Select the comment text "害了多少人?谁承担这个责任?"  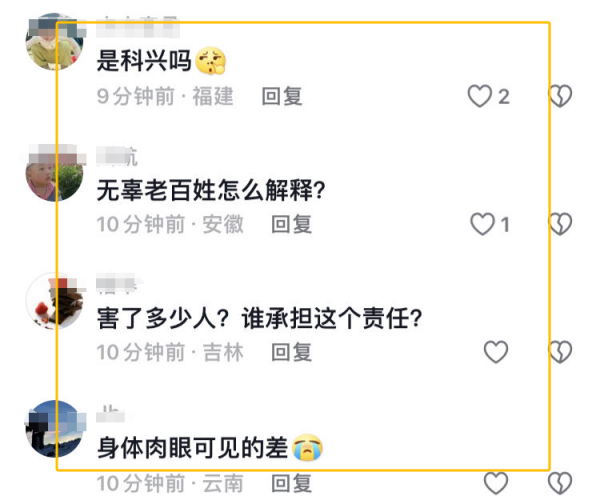click(x=259, y=318)
